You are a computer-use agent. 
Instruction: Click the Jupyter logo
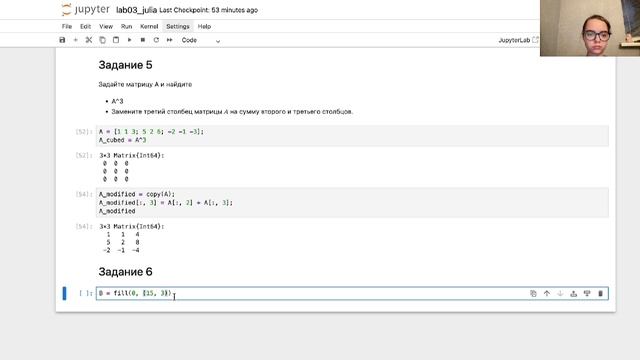(x=85, y=10)
